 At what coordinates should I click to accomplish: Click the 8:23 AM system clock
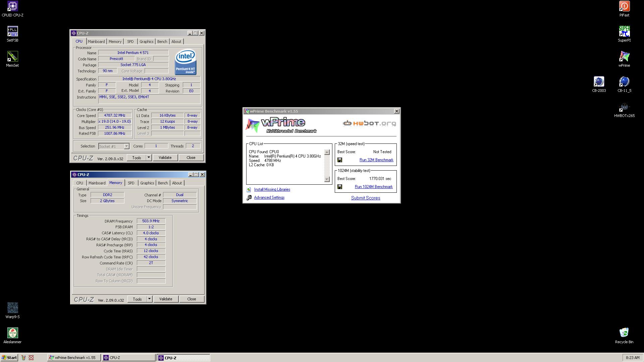coord(633,358)
